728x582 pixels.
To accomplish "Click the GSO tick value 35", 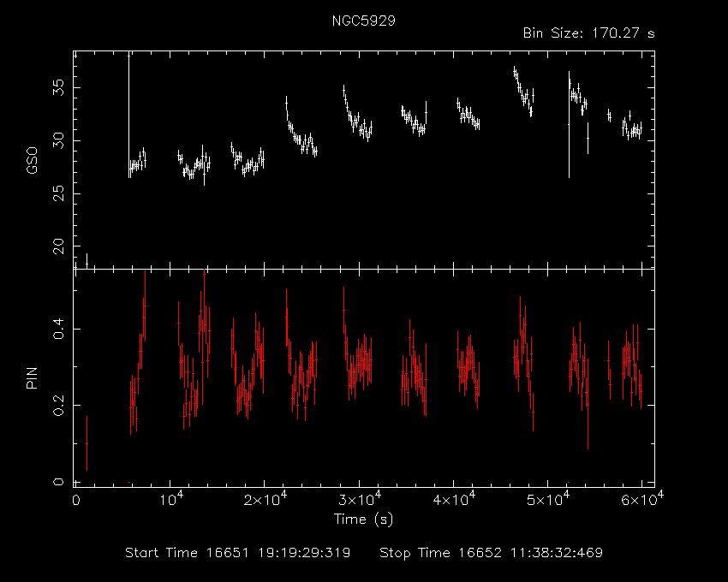I will [59, 87].
